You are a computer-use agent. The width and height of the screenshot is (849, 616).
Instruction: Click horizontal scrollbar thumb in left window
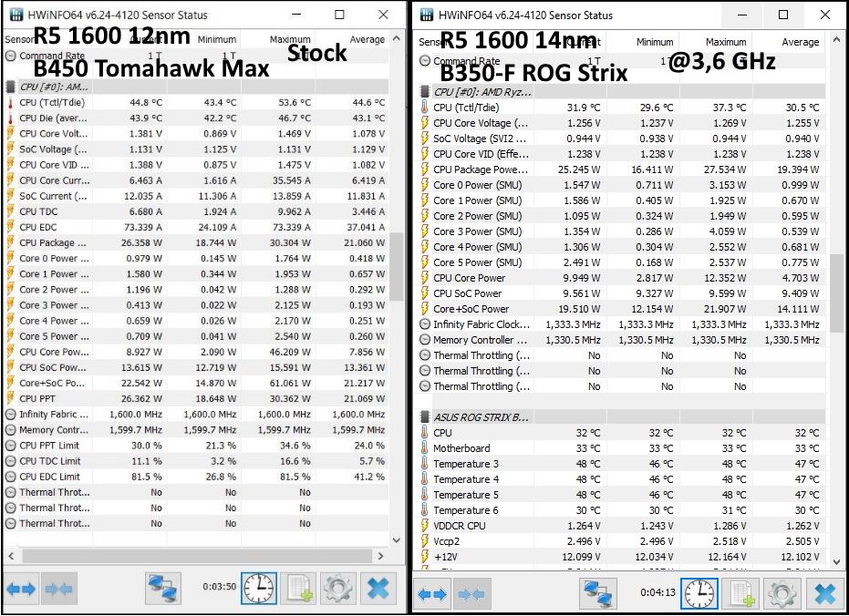click(x=197, y=556)
